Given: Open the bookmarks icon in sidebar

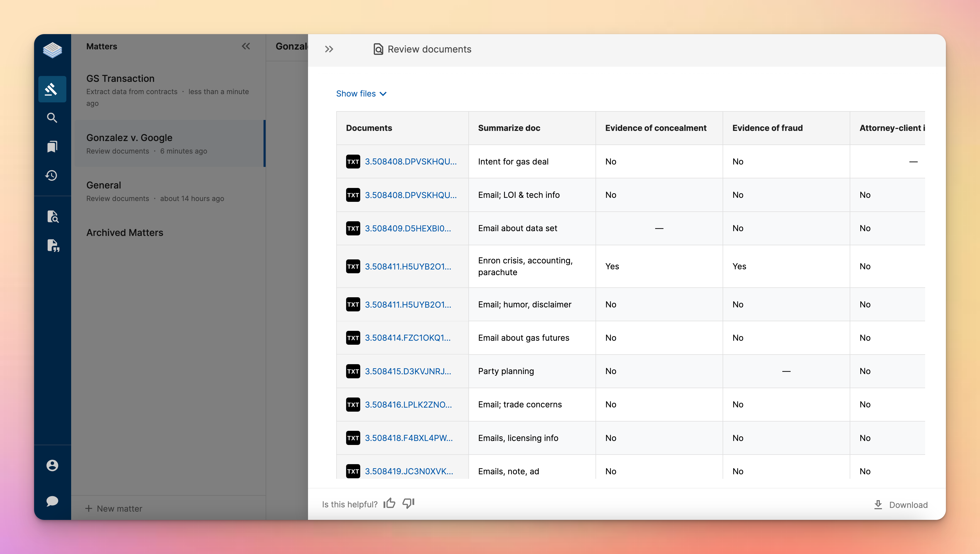Looking at the screenshot, I should click(52, 147).
